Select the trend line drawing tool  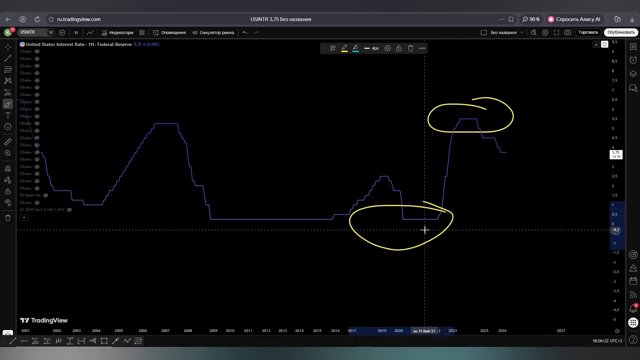[8, 58]
